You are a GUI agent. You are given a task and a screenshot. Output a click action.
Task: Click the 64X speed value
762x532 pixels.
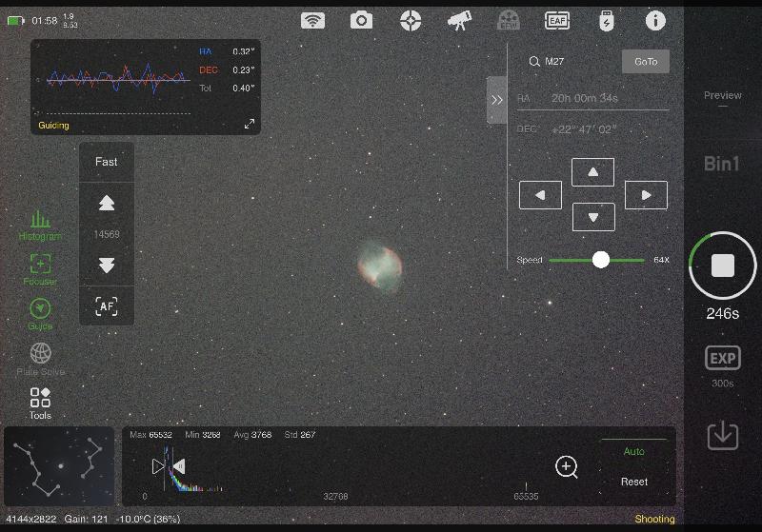tap(661, 260)
